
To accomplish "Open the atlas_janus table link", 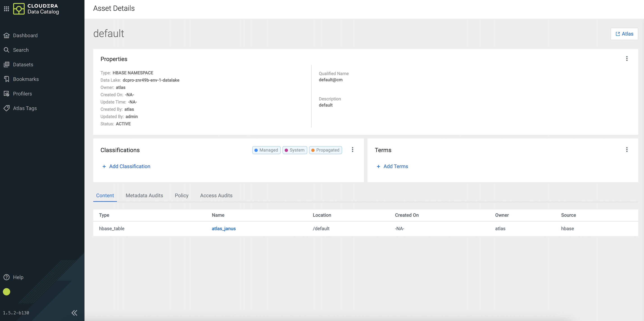I will (224, 228).
